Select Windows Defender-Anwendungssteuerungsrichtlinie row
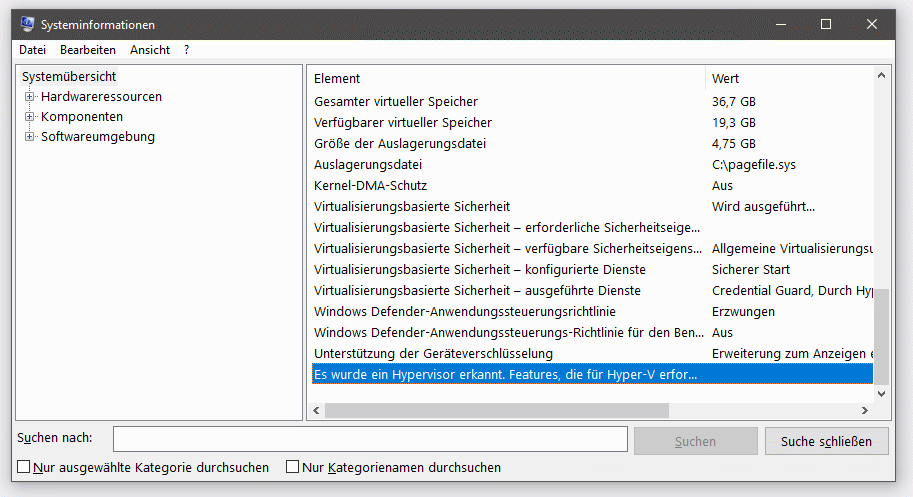This screenshot has height=497, width=913. point(592,311)
